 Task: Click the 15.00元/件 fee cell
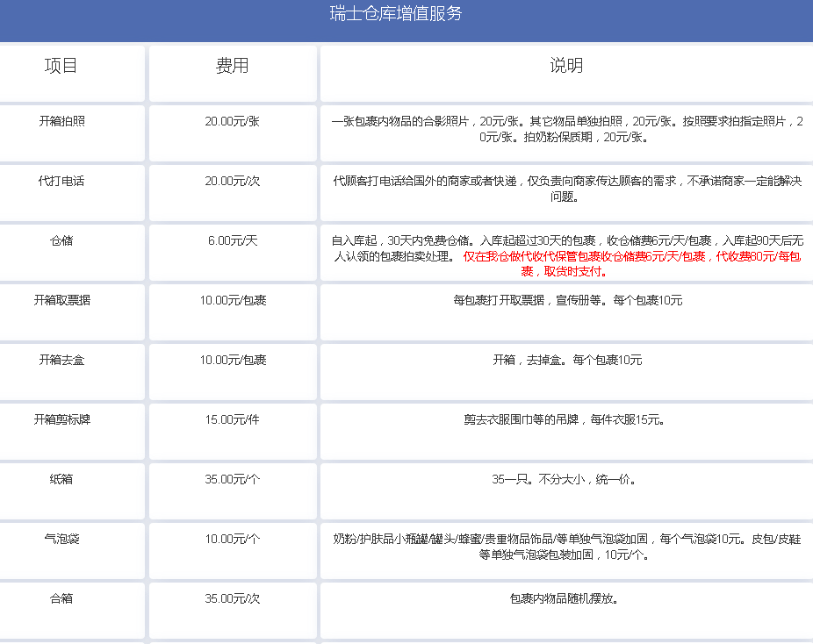(x=233, y=419)
